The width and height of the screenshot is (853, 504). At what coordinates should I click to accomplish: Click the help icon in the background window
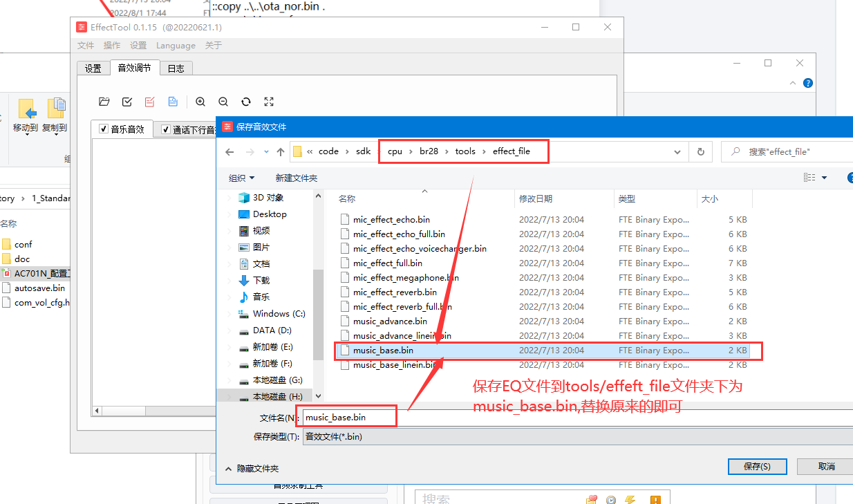click(x=808, y=83)
